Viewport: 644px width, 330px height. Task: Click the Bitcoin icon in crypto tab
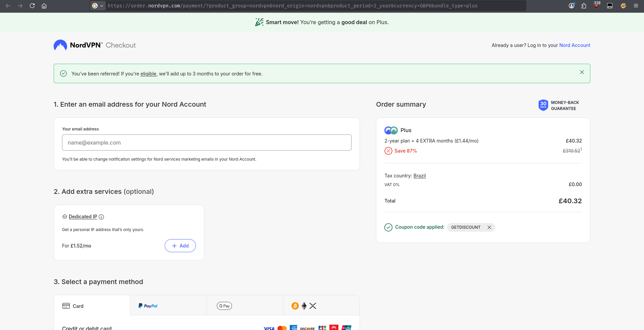click(x=295, y=306)
